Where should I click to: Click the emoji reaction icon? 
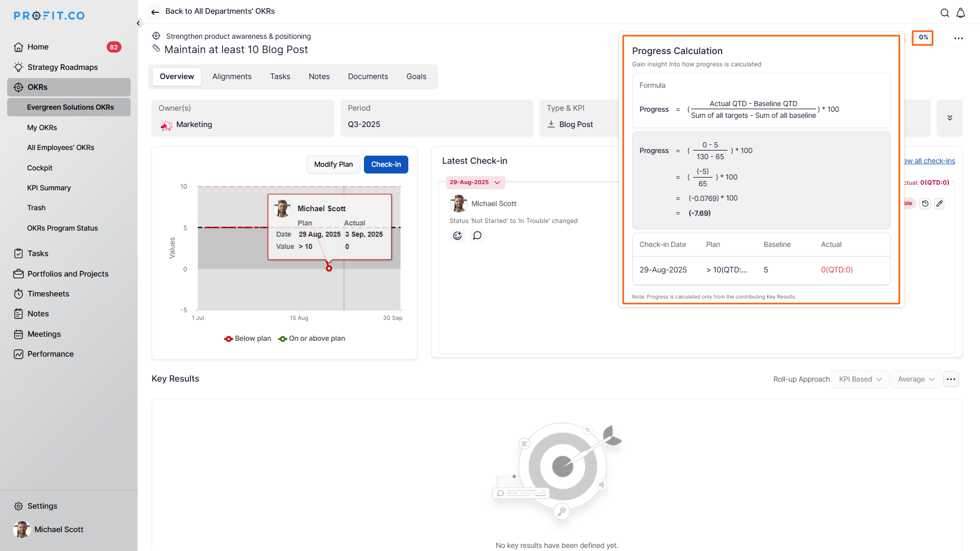457,236
